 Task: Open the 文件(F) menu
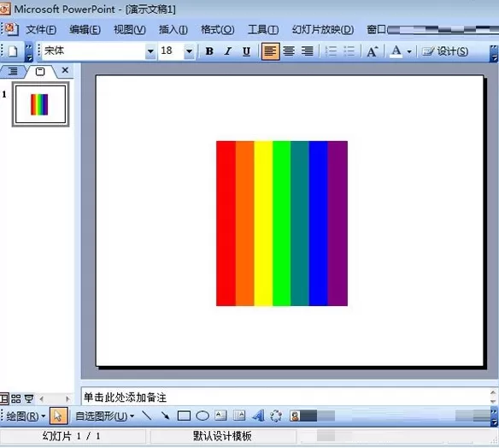tap(41, 30)
